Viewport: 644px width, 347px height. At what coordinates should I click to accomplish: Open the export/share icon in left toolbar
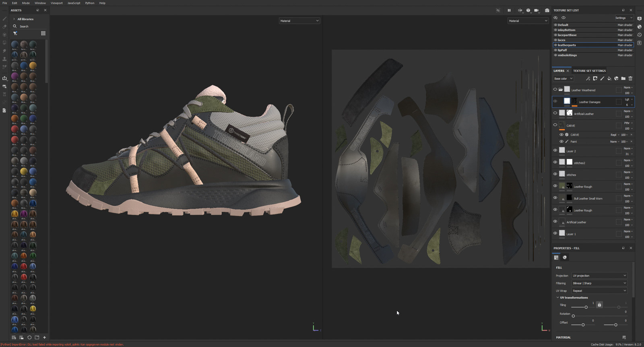[x=4, y=78]
